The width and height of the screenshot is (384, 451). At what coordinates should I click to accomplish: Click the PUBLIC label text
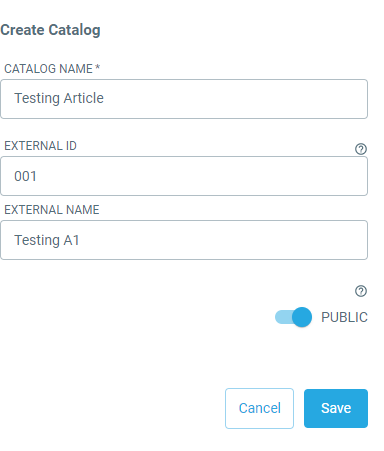click(344, 317)
